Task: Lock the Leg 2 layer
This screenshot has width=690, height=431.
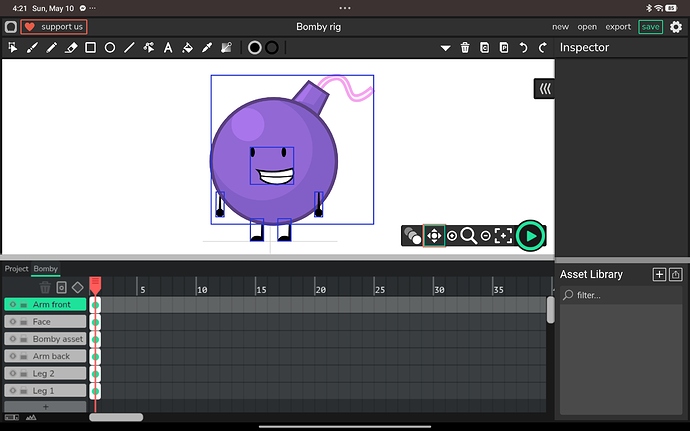Action: 24,373
